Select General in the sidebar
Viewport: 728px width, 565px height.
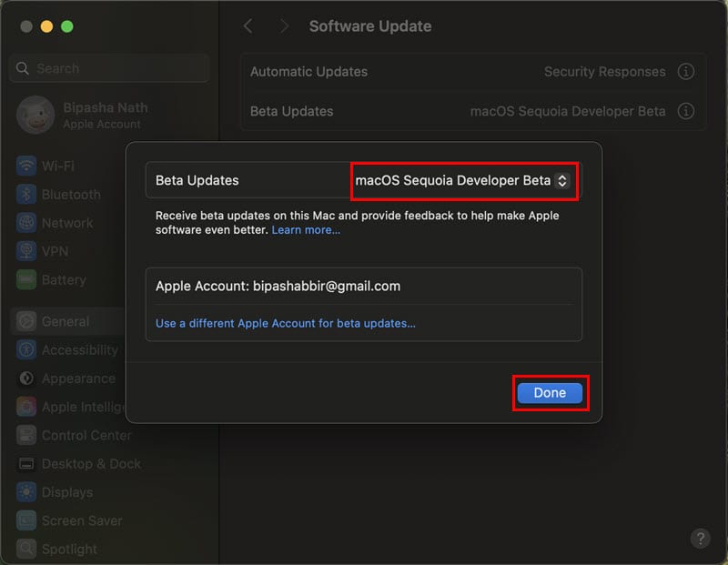point(66,321)
